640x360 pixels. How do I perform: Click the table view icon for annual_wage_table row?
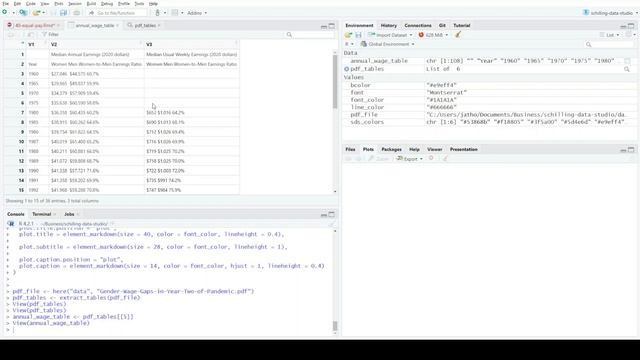627,61
